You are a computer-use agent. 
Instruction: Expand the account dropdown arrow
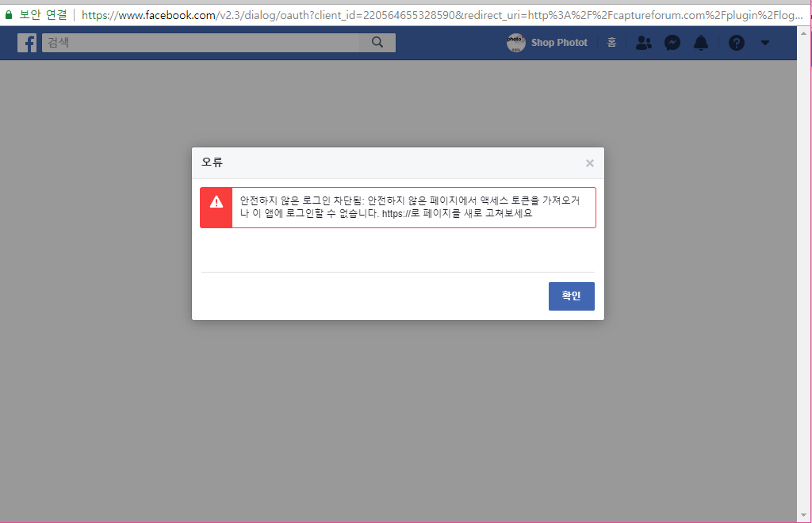pyautogui.click(x=765, y=43)
